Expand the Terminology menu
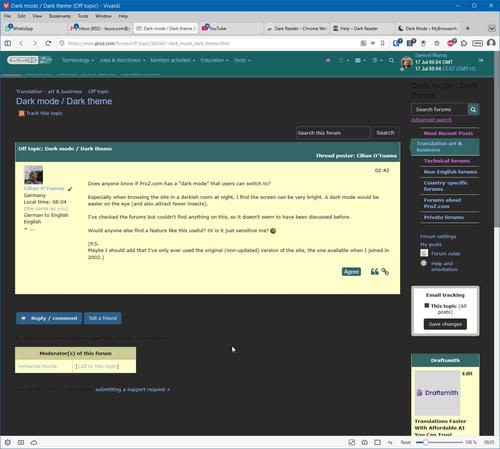500x449 pixels. click(77, 60)
